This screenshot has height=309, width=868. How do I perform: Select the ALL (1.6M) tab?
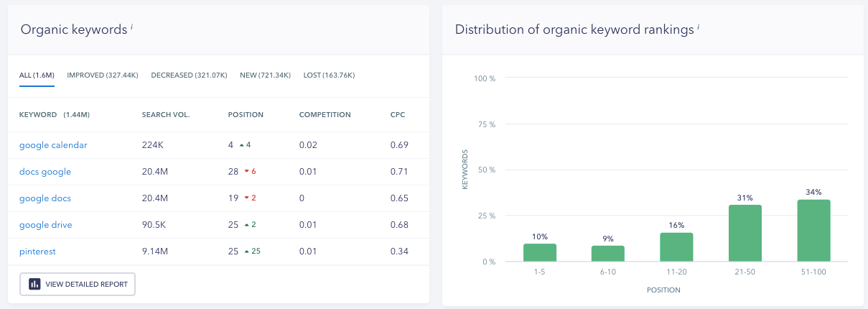pyautogui.click(x=37, y=75)
